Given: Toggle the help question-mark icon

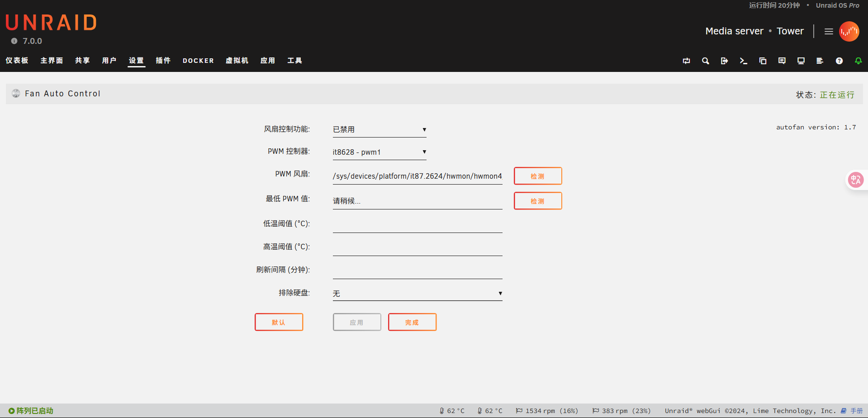Looking at the screenshot, I should [x=839, y=61].
